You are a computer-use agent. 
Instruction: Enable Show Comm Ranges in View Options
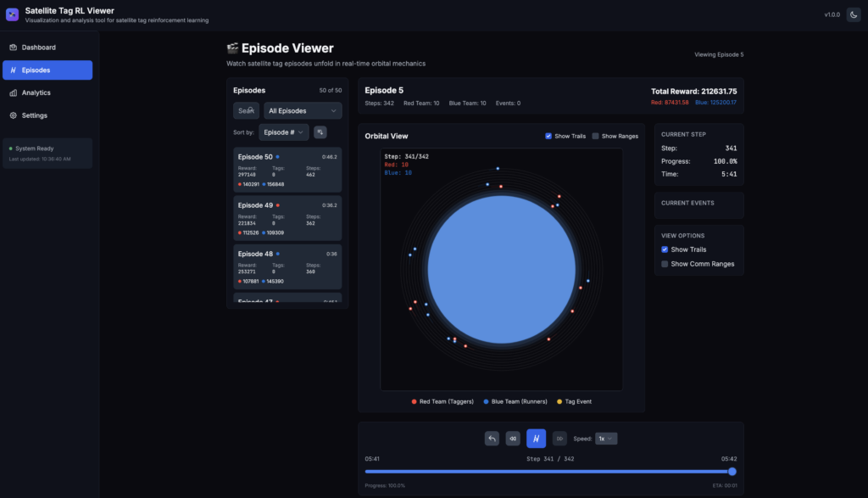click(665, 264)
